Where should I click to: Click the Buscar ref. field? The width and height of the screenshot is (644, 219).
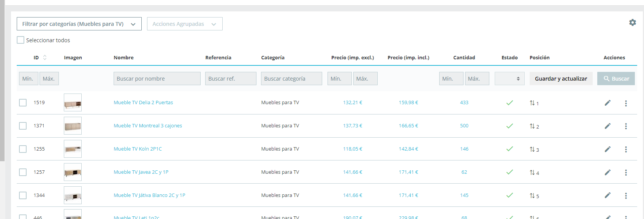(231, 79)
